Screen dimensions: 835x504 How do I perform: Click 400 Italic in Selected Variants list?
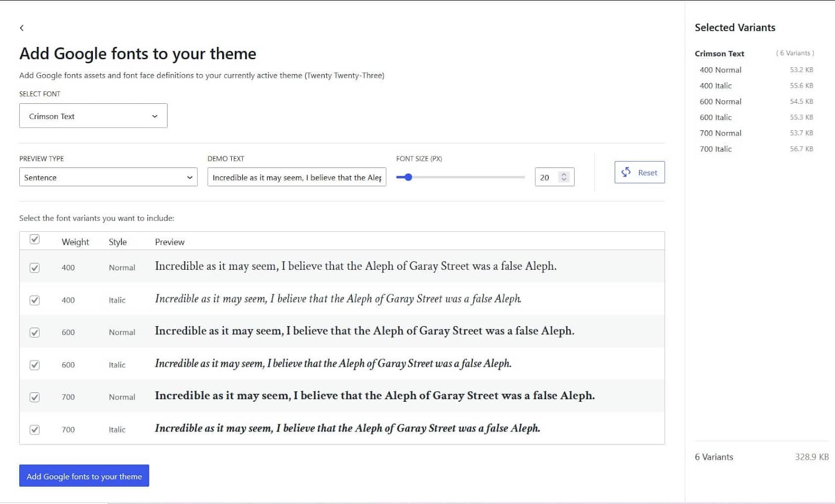pos(715,86)
